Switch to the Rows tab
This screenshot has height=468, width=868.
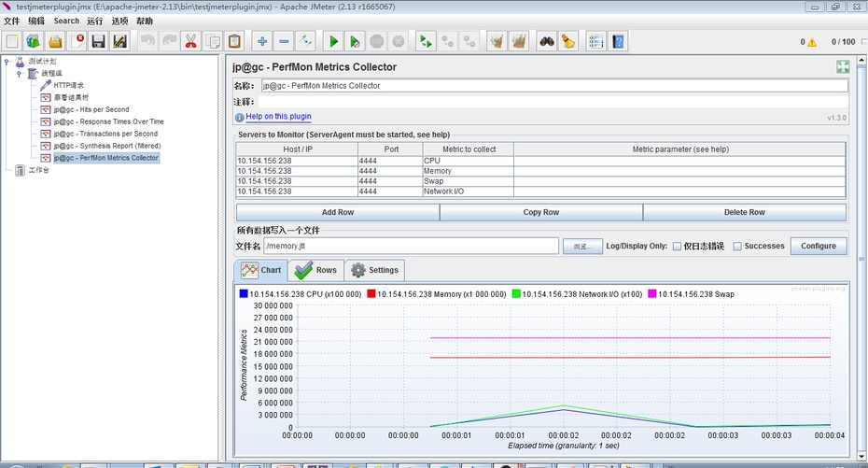pos(315,270)
